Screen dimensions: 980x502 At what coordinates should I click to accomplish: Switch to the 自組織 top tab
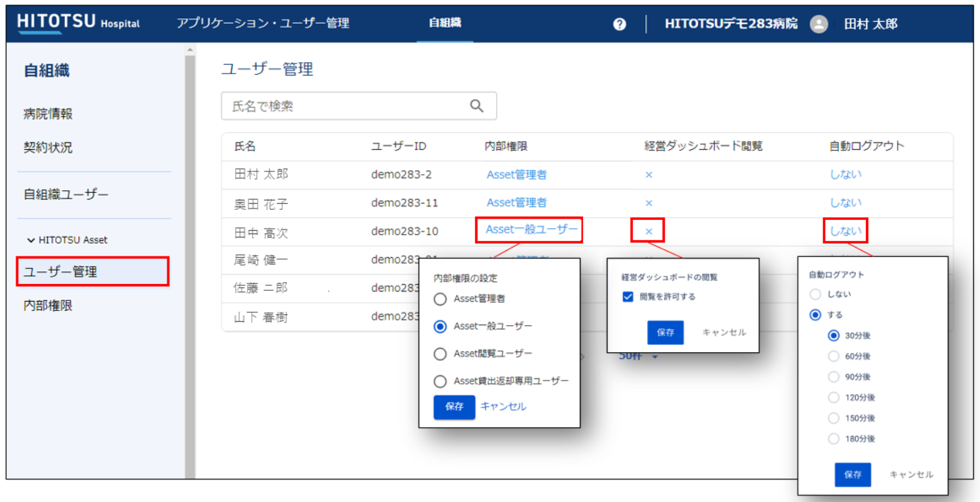coord(445,23)
